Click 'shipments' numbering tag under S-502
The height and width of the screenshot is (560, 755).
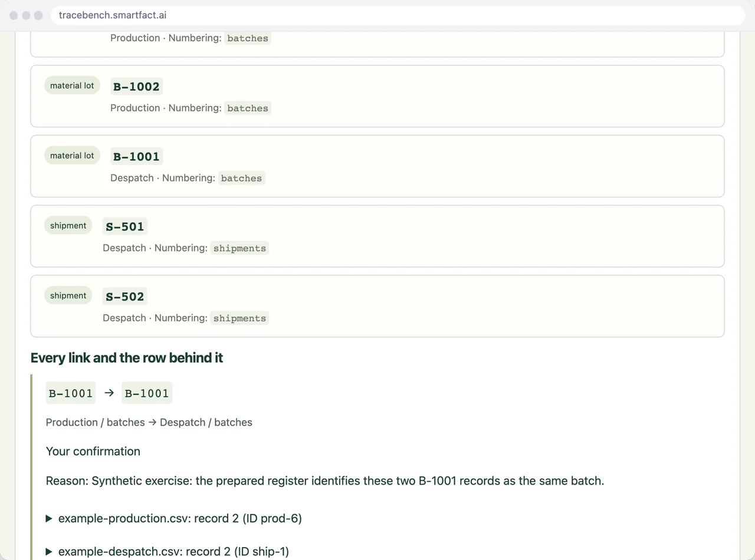pos(239,318)
